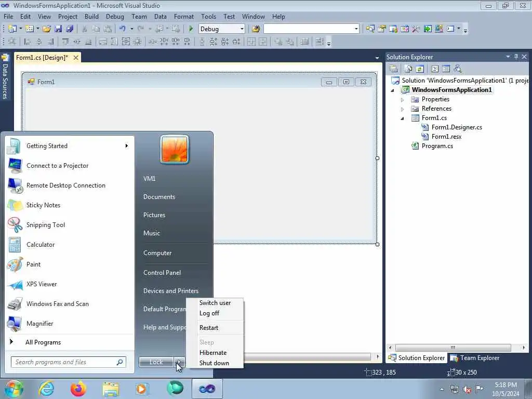Click the Find in Files icon next to search box

coord(256,29)
